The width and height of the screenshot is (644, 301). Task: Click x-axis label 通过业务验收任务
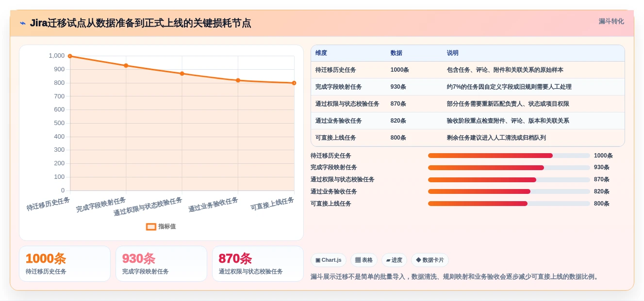pyautogui.click(x=214, y=205)
